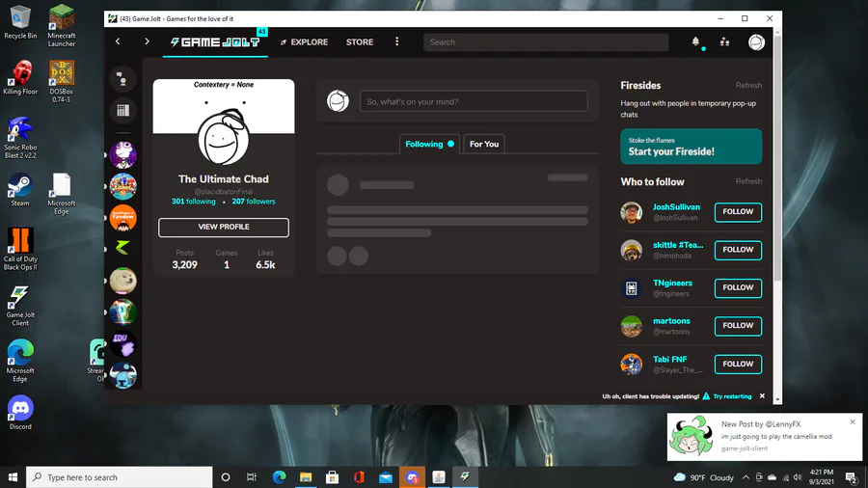Switch to the Following tab
The height and width of the screenshot is (488, 868).
click(429, 144)
